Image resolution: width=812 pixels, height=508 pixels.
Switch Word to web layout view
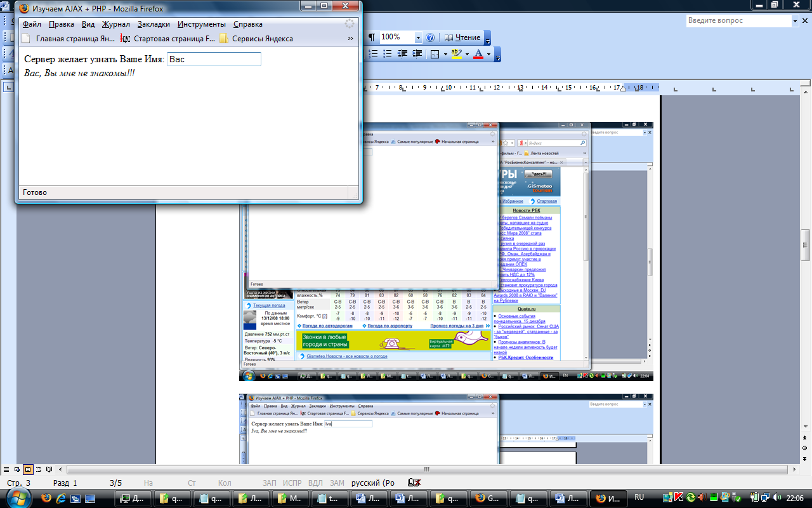(17, 469)
